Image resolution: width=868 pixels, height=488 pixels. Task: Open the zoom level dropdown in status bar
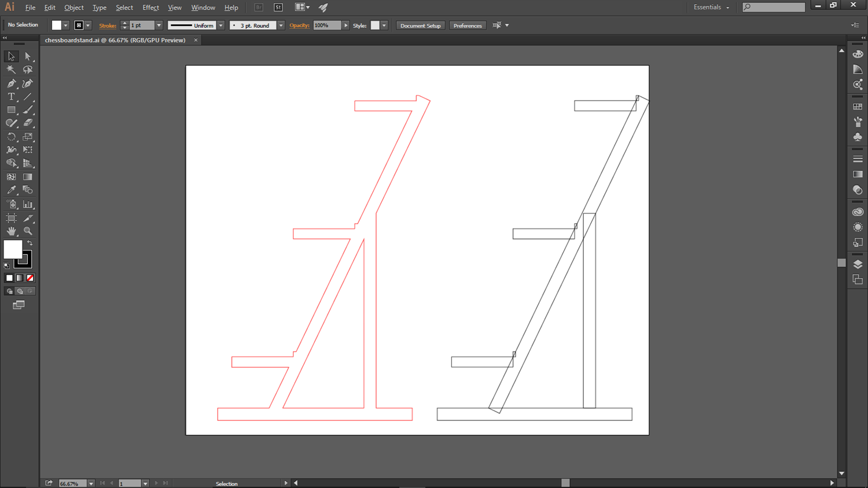[91, 483]
